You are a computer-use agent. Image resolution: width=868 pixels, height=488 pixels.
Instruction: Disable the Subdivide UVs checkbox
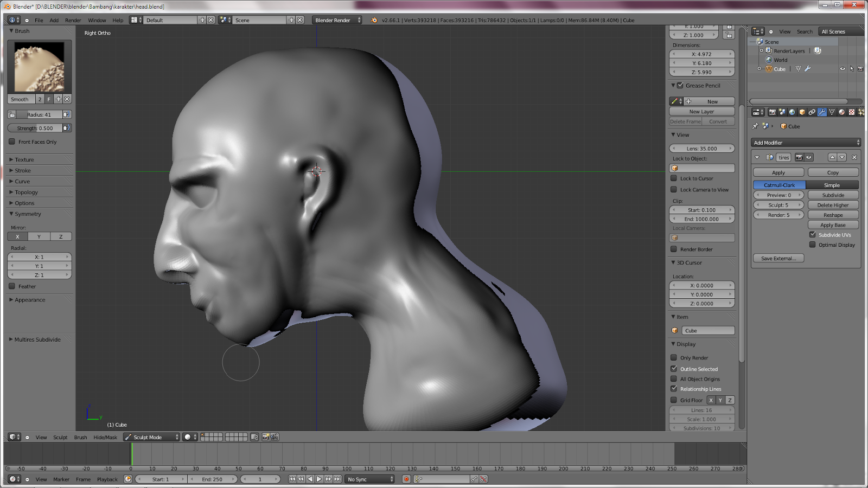click(813, 235)
